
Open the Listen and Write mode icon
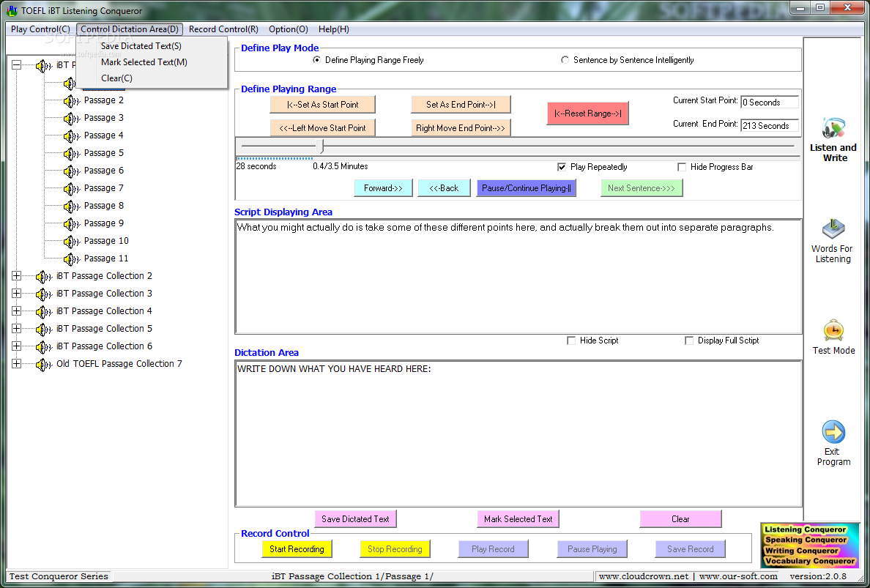pos(833,128)
